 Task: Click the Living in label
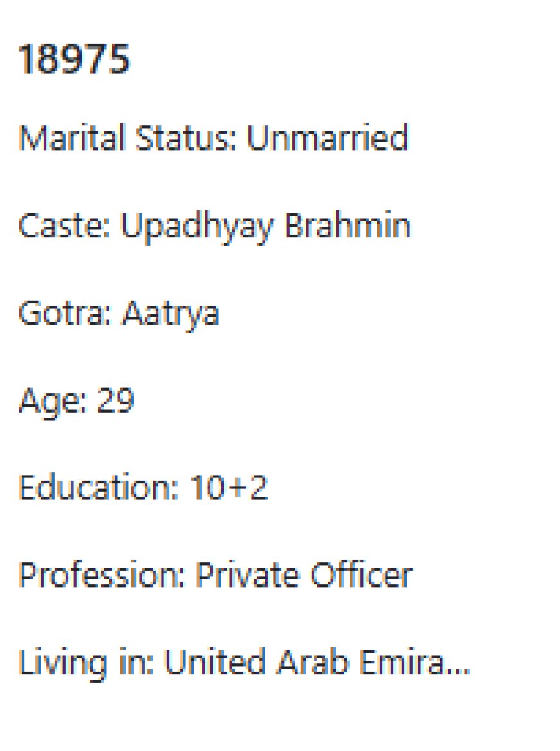pos(86,664)
